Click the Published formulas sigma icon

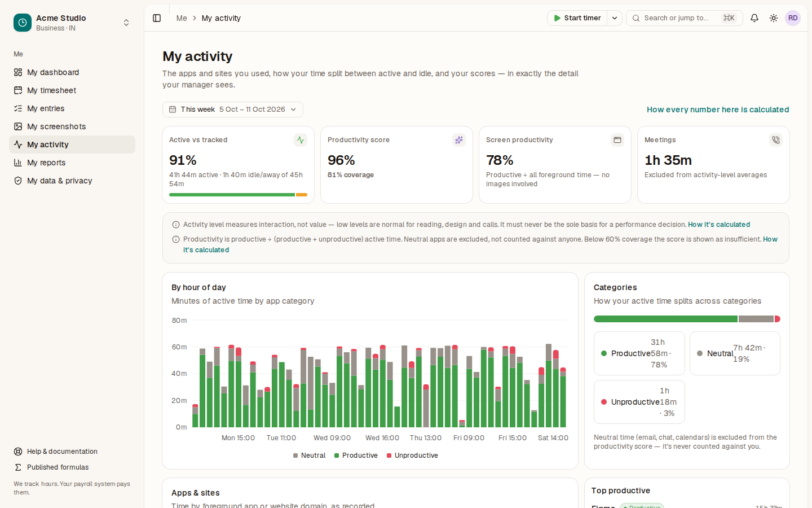point(18,467)
